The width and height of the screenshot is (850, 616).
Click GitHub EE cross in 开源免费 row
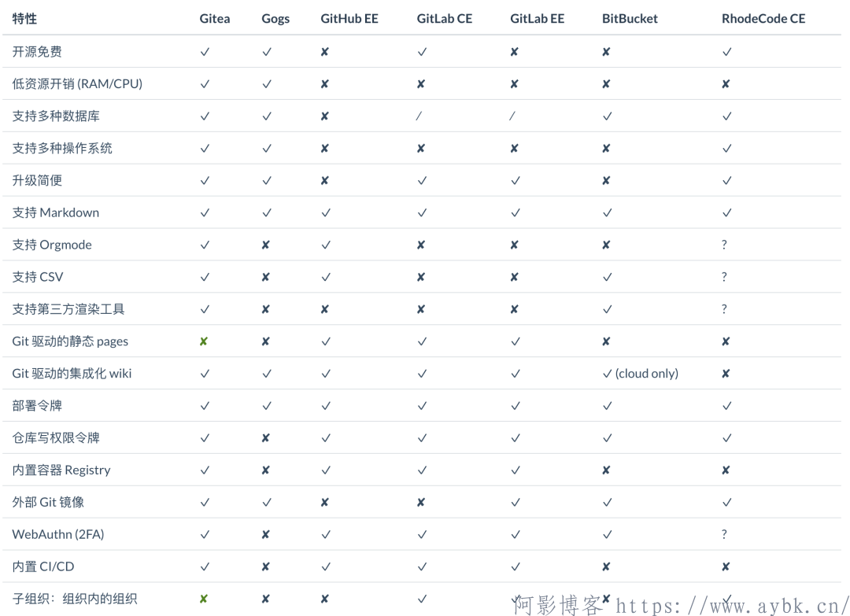click(325, 52)
